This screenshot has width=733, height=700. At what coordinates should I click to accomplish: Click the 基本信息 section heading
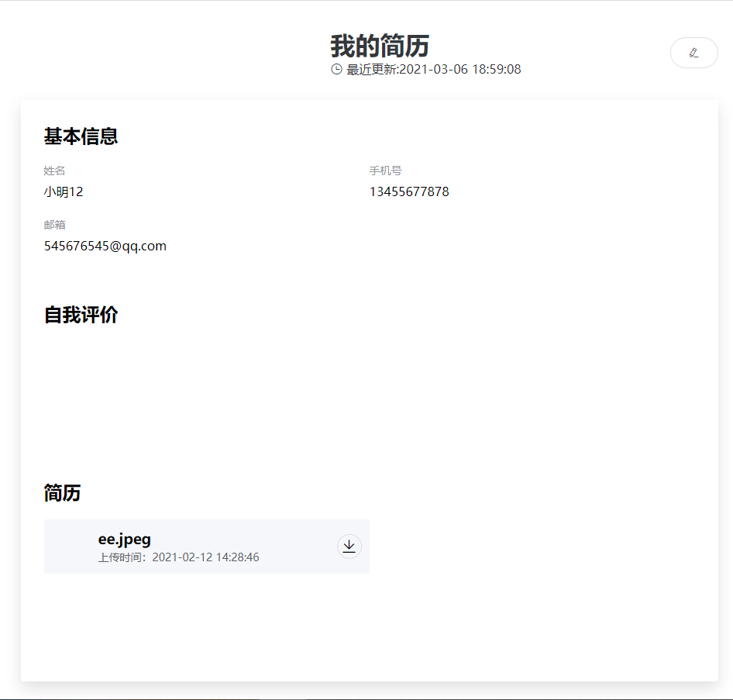[81, 136]
